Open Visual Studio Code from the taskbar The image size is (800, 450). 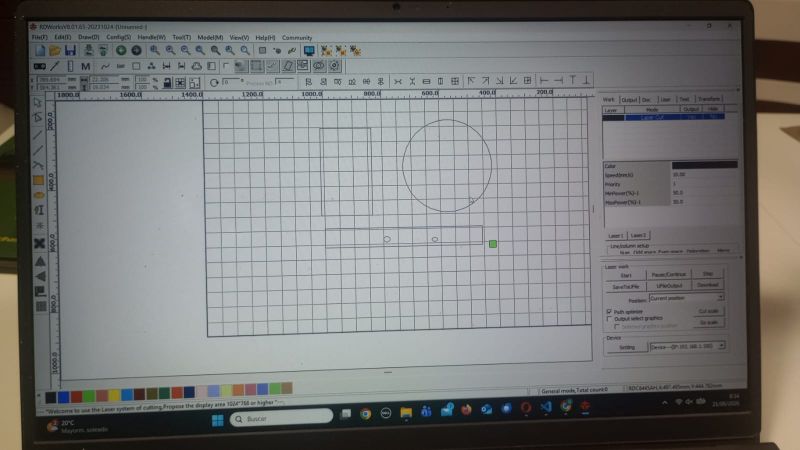546,407
